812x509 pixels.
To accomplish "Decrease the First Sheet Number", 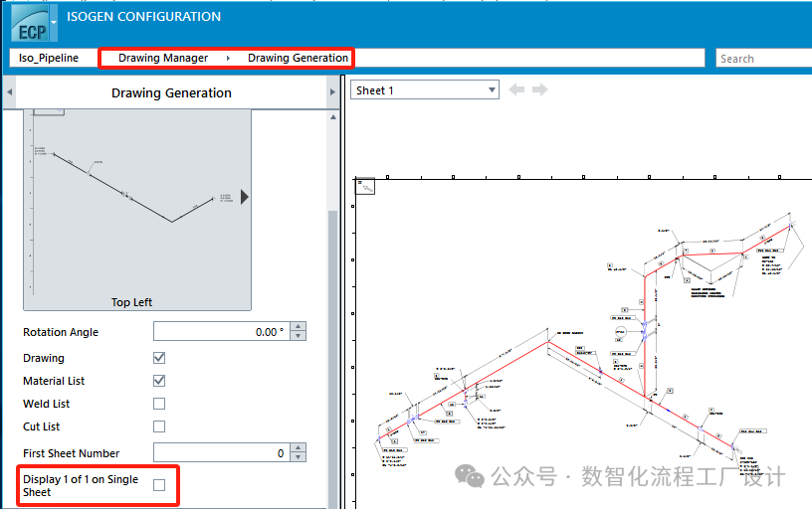I will (298, 457).
